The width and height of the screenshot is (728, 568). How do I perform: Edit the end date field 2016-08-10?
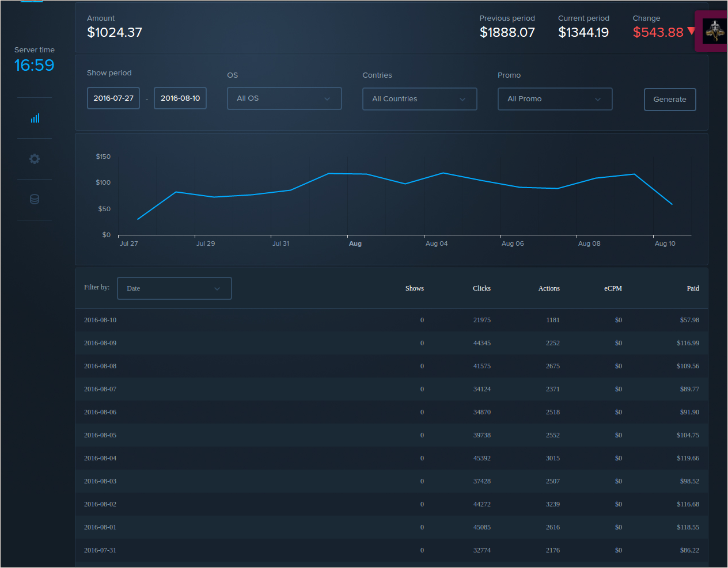[x=180, y=98]
